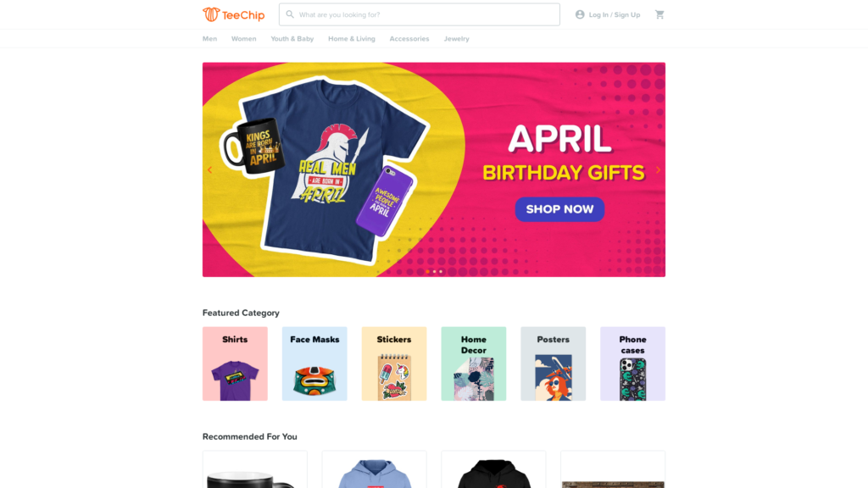Image resolution: width=868 pixels, height=488 pixels.
Task: Click Log In / Sign Up link
Action: (615, 15)
